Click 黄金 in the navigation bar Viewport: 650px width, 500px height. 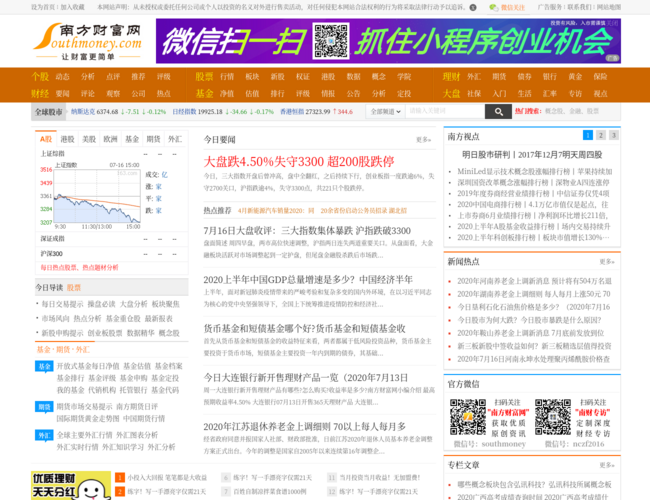575,77
